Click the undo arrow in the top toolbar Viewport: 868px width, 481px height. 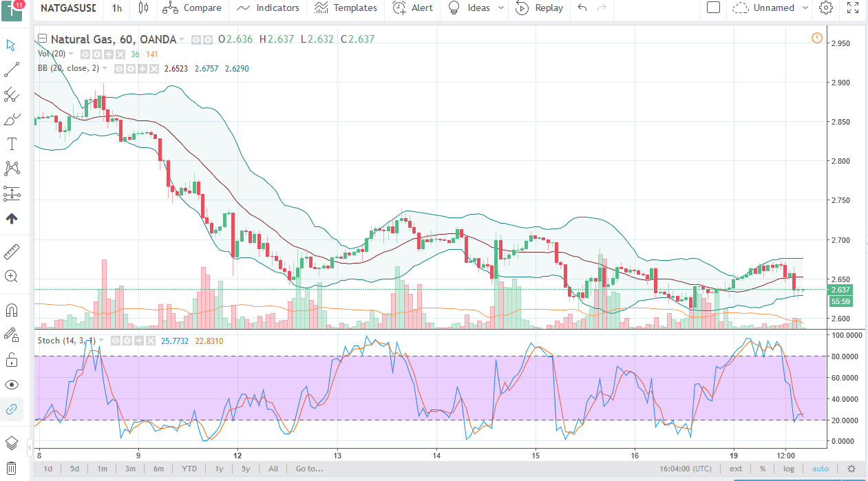point(582,8)
